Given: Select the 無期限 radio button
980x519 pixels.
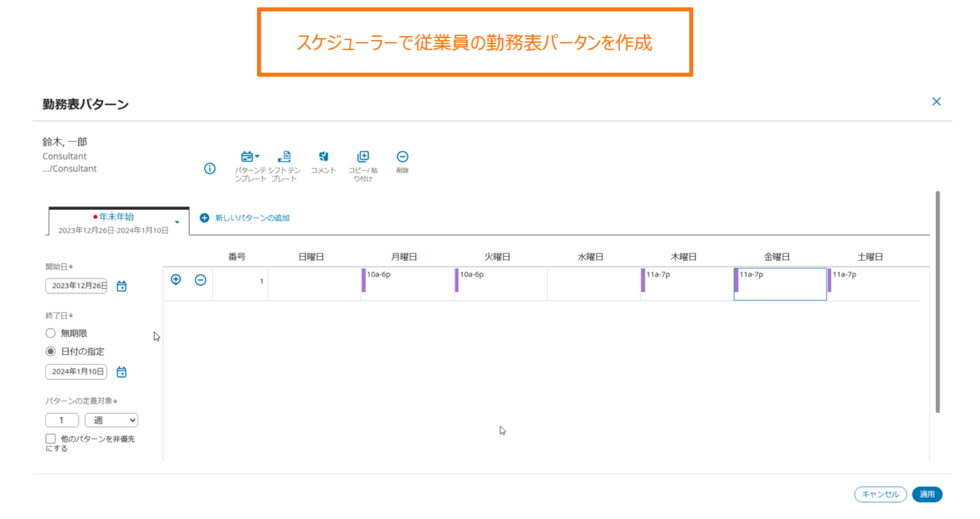Looking at the screenshot, I should tap(51, 333).
